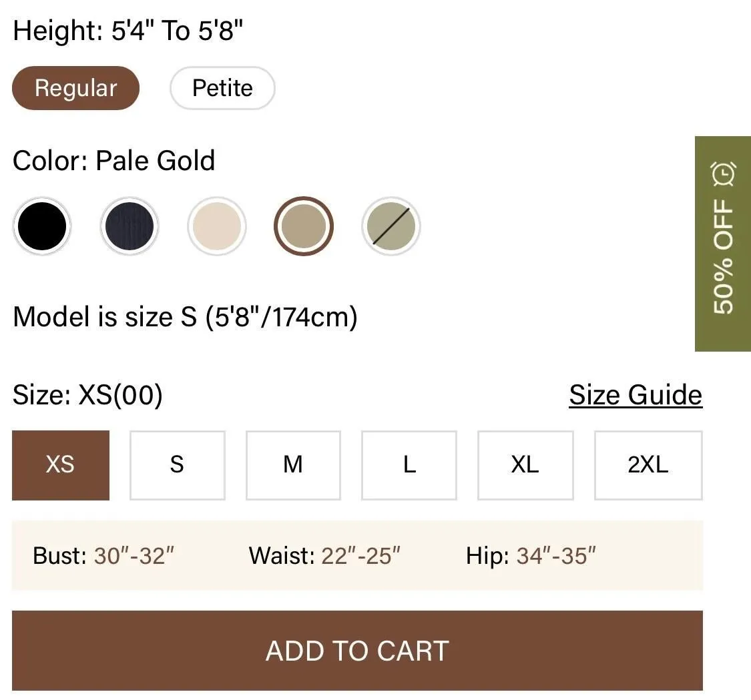Select the Regular height option

(x=75, y=88)
